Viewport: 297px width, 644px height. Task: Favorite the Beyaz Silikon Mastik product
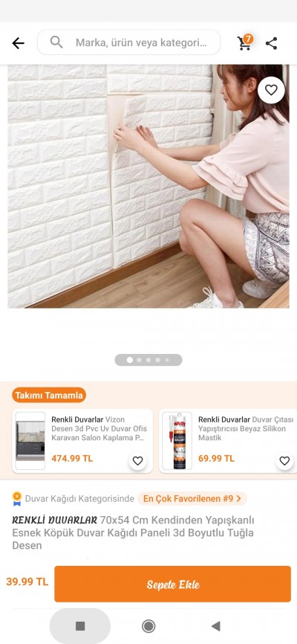click(284, 461)
